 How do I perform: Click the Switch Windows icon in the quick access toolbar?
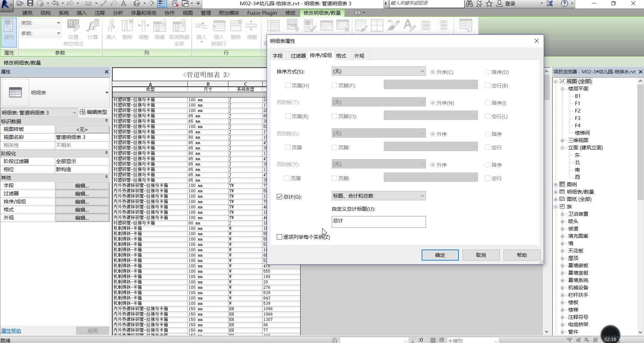[x=185, y=4]
